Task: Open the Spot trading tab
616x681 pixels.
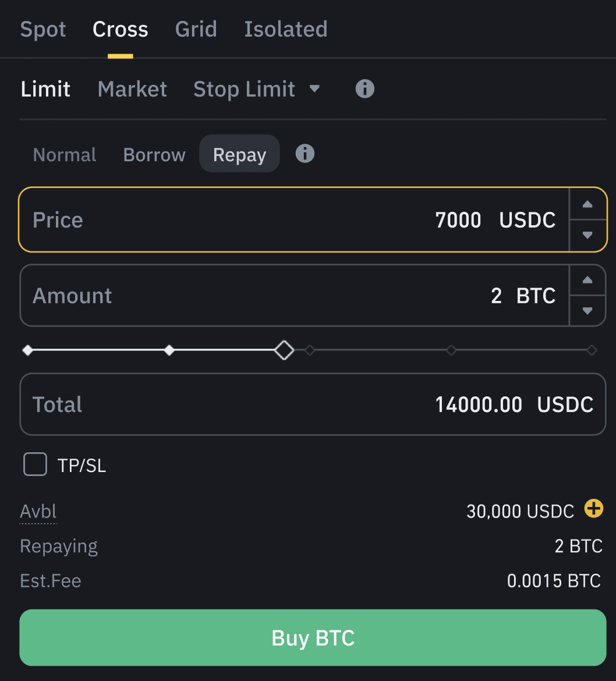Action: coord(43,29)
